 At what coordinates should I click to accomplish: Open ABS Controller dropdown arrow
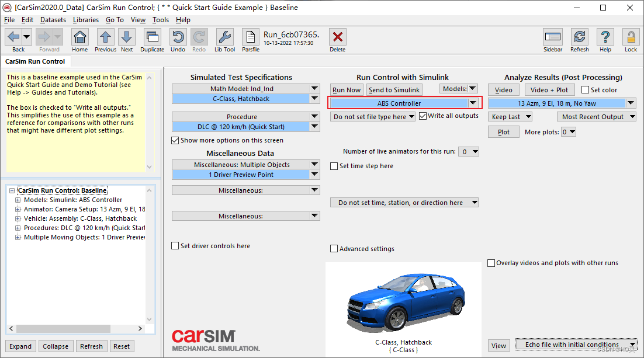pyautogui.click(x=473, y=103)
